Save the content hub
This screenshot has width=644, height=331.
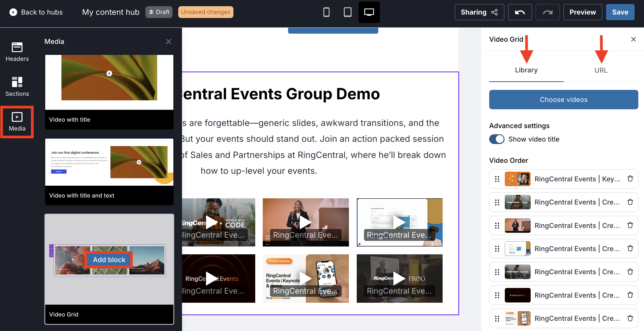click(620, 12)
